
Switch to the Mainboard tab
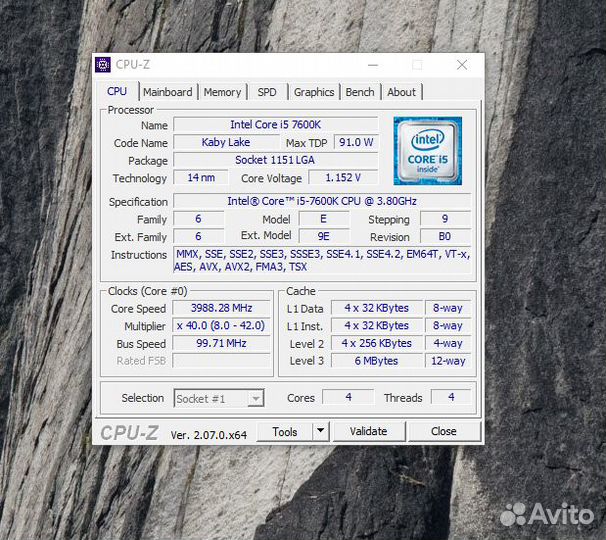[x=168, y=92]
